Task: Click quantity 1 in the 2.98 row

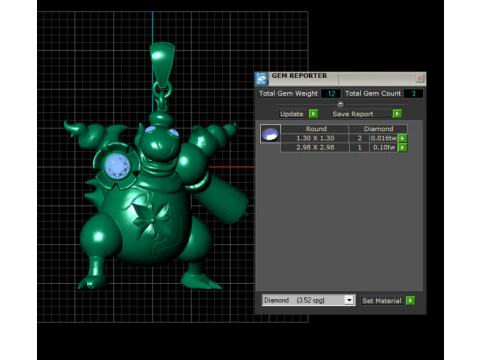Action: coord(359,147)
